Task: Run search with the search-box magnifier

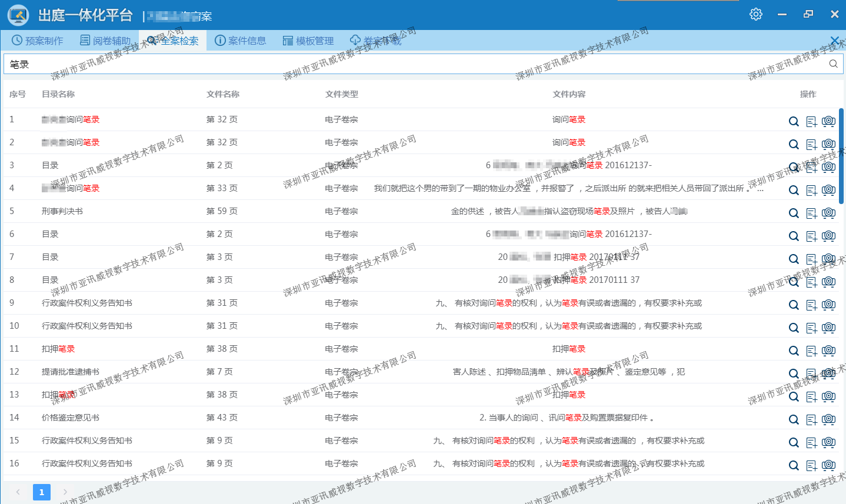Action: click(x=833, y=64)
